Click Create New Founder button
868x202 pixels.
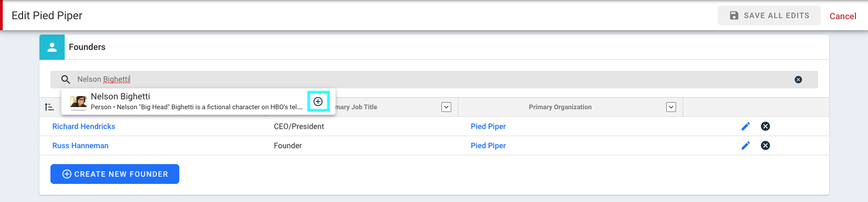115,174
